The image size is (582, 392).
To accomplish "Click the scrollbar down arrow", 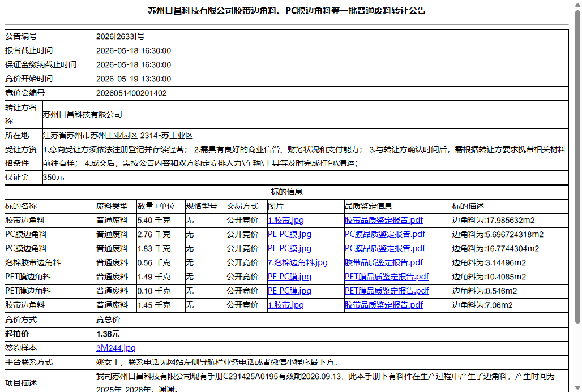I will pos(577,387).
